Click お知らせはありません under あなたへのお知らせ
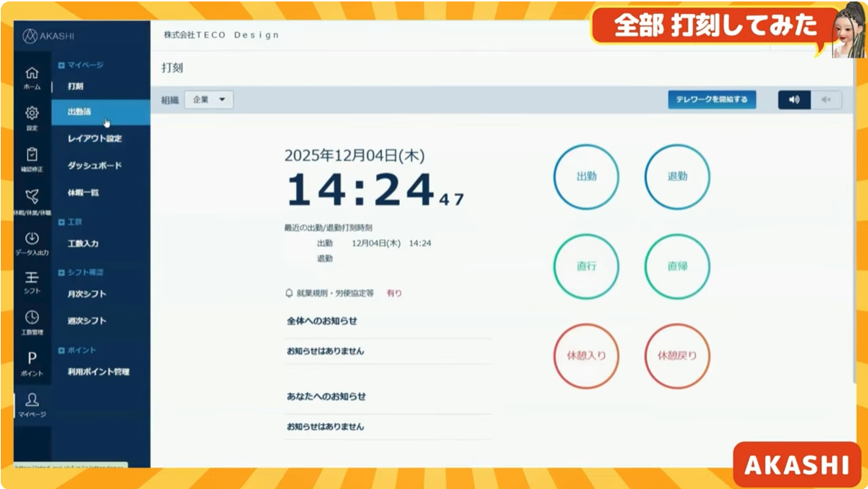Screen dimensions: 868x489 tap(325, 427)
